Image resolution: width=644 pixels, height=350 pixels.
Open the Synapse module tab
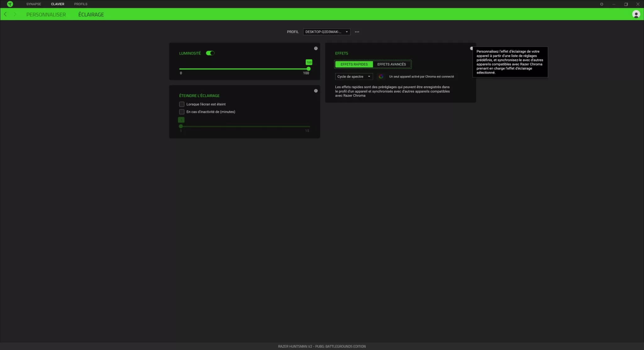coord(34,4)
